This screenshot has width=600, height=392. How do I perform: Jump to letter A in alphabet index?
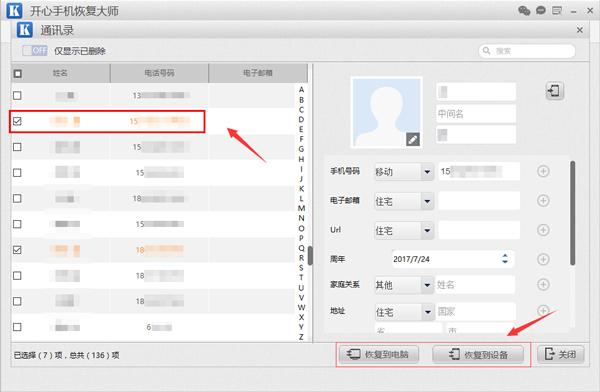[301, 90]
